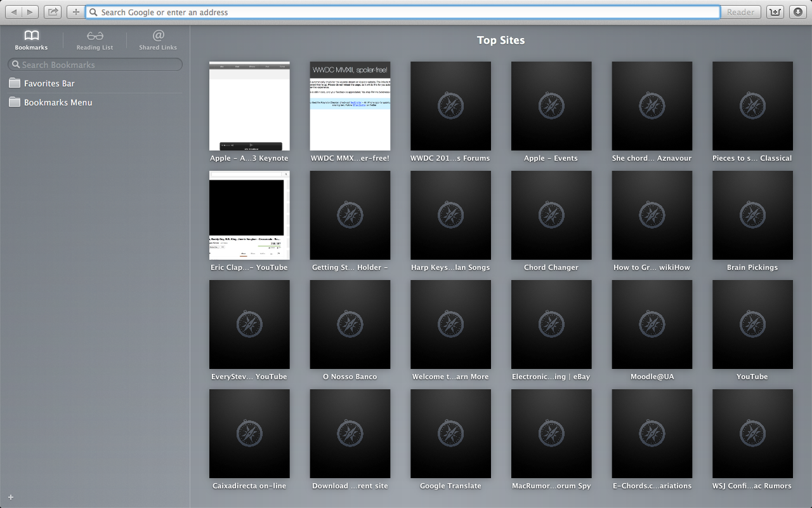Image resolution: width=812 pixels, height=508 pixels.
Task: Open the Harp Keys Songs top site
Action: (x=450, y=215)
